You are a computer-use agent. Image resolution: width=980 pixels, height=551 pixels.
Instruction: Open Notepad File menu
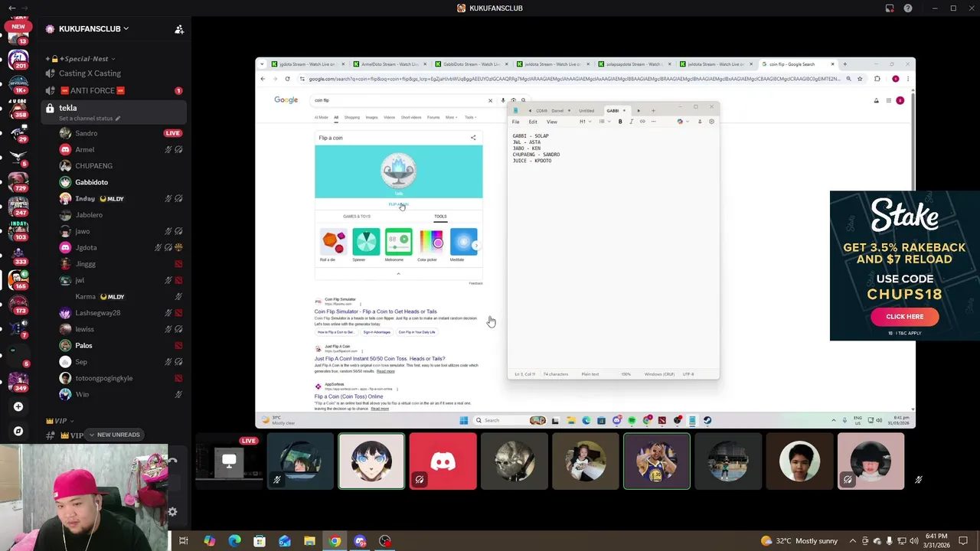pos(516,122)
